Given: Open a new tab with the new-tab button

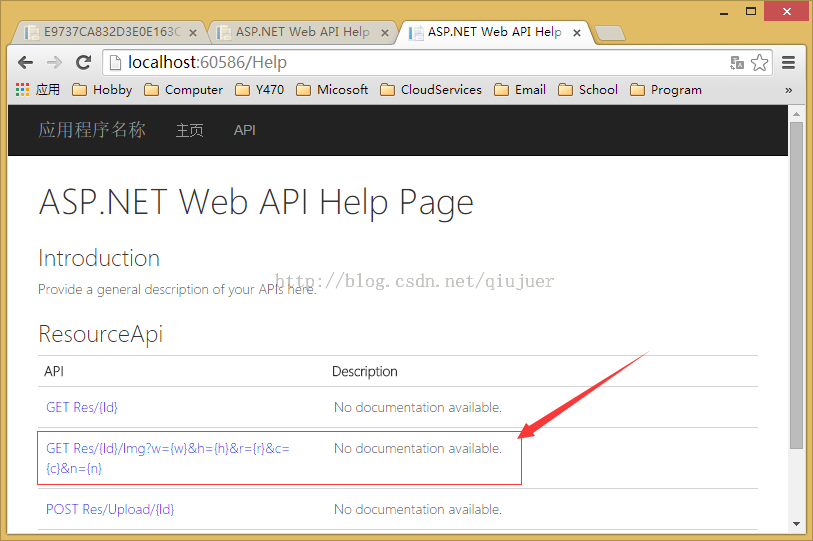Looking at the screenshot, I should click(x=610, y=33).
